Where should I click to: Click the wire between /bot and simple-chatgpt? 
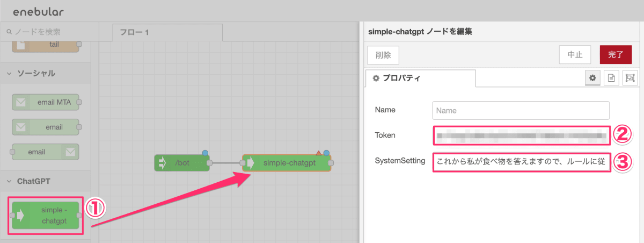pos(226,162)
